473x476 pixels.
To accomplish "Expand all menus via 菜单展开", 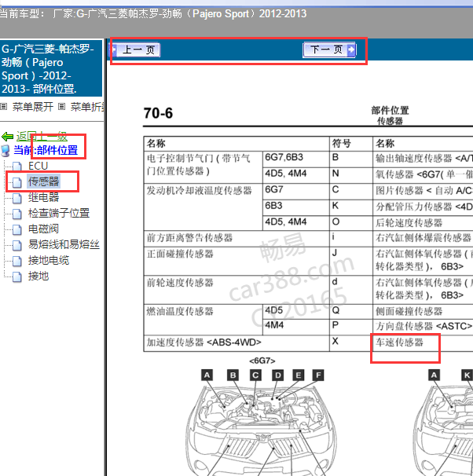I will point(33,107).
